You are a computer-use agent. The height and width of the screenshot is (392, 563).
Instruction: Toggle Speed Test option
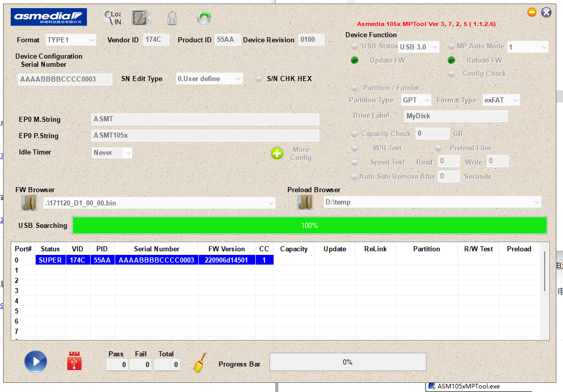click(x=355, y=163)
